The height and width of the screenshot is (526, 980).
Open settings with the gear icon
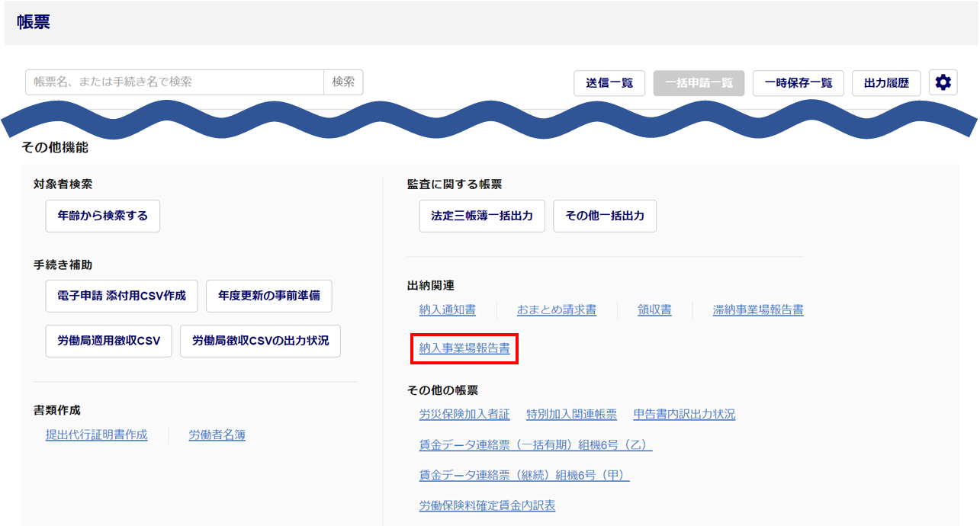(x=943, y=83)
